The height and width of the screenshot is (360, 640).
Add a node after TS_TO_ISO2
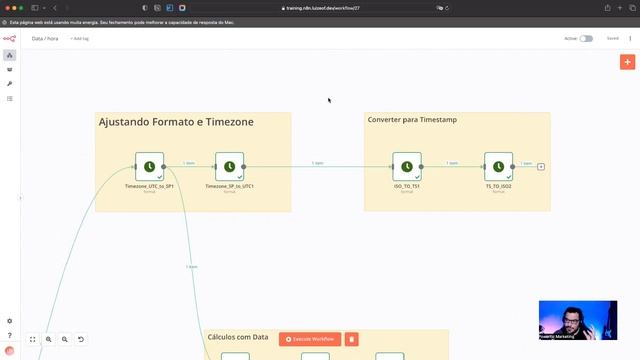(541, 167)
